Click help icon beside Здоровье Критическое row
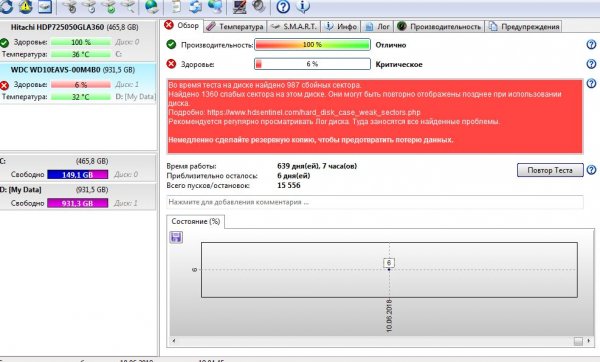 (x=591, y=64)
